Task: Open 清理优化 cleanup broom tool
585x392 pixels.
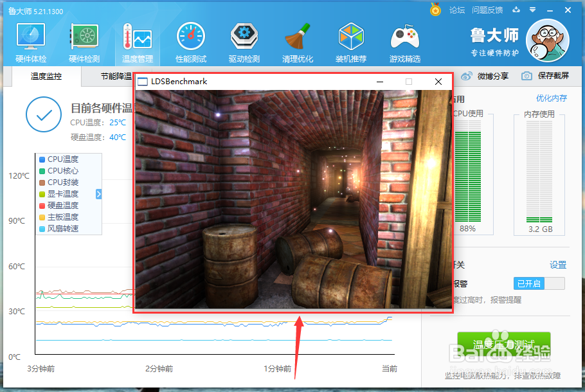Action: [x=298, y=42]
